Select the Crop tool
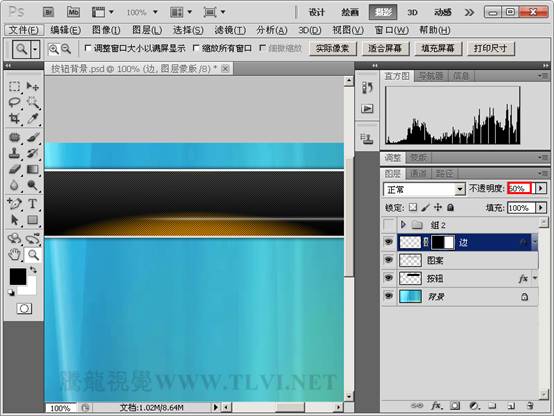This screenshot has height=416, width=554. tap(14, 118)
